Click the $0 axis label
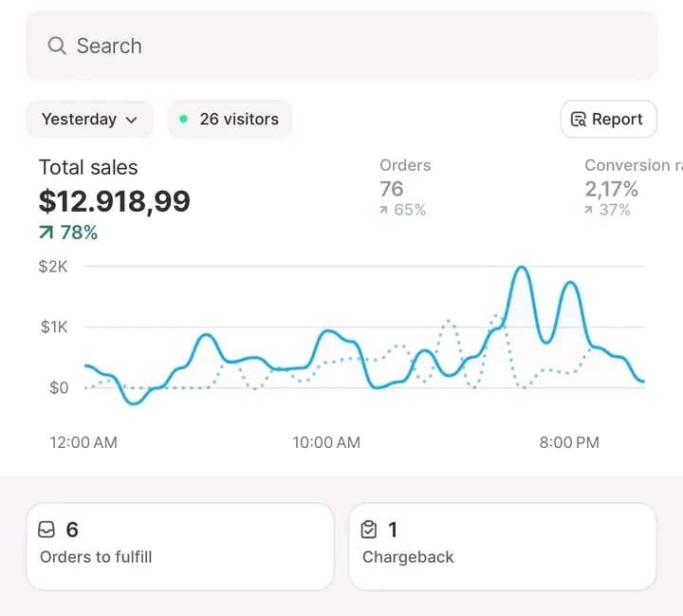 59,387
